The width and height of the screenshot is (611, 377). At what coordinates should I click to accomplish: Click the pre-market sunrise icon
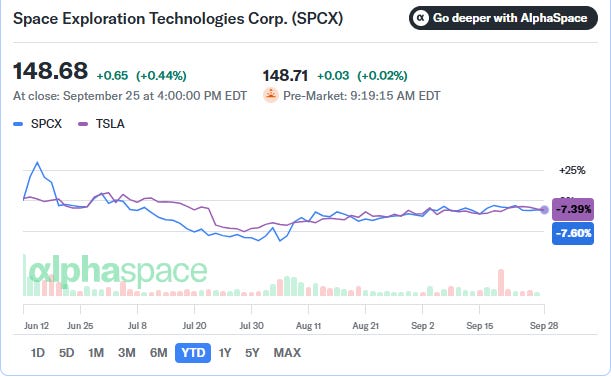[x=270, y=96]
